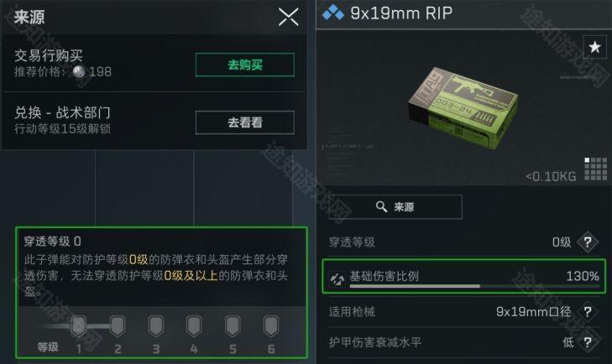This screenshot has height=364, width=612.
Task: Select armor level 5 shield icon
Action: [233, 326]
